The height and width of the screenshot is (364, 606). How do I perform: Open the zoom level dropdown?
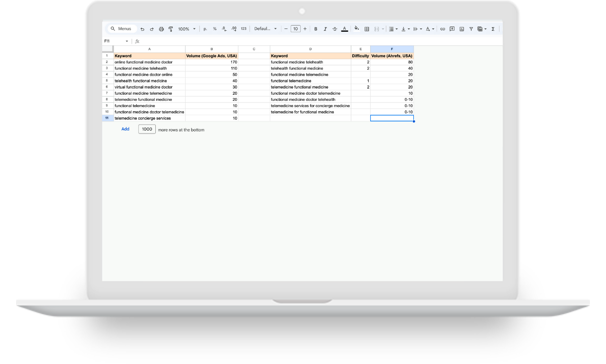pyautogui.click(x=186, y=29)
